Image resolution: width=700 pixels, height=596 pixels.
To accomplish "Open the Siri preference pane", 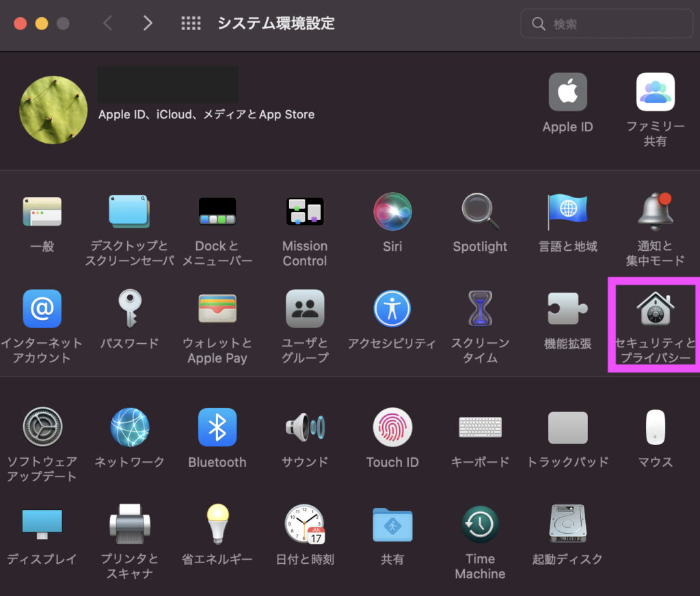I will 392,212.
